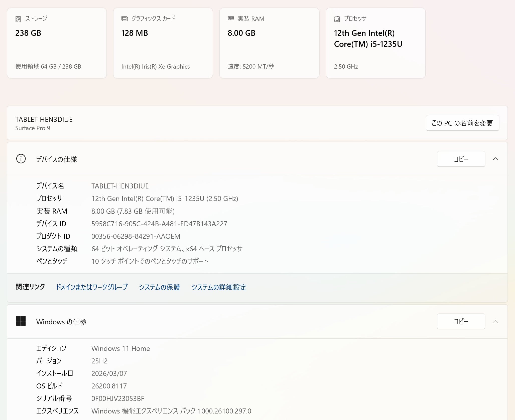This screenshot has width=515, height=420.
Task: Open the ストレージ 238 GB card
Action: (57, 43)
